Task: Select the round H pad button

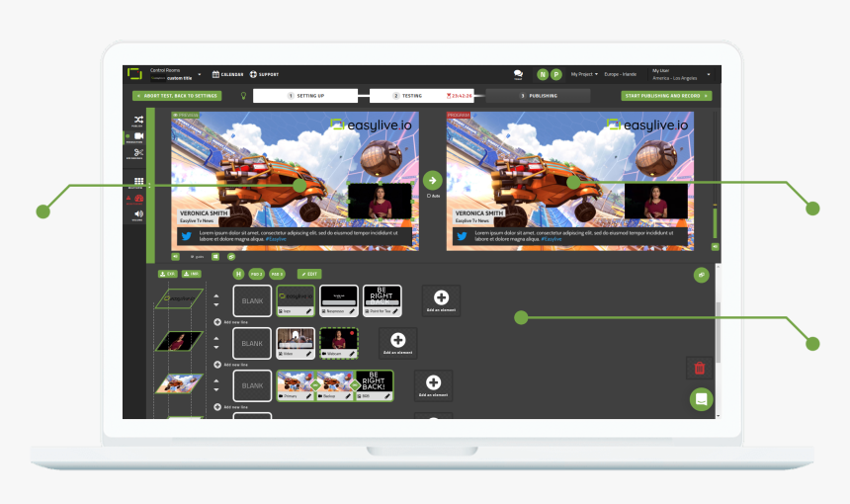Action: [x=238, y=274]
